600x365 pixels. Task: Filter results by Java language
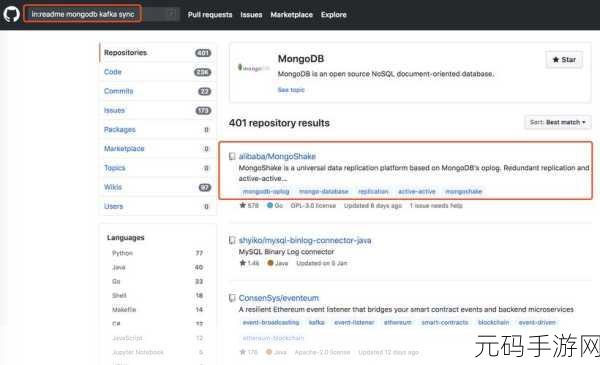click(x=158, y=267)
